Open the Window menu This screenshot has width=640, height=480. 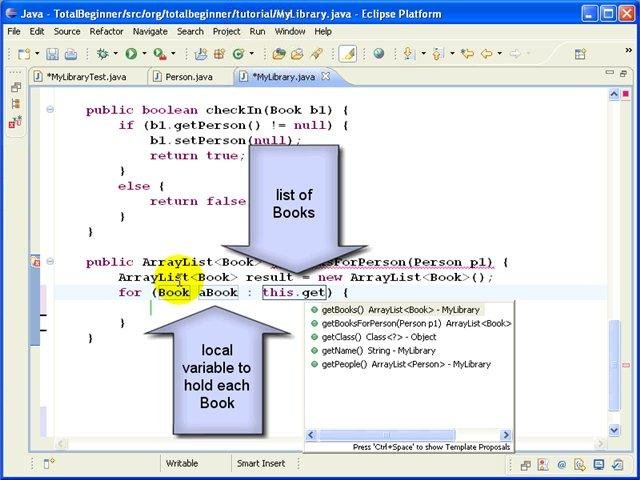click(x=290, y=31)
